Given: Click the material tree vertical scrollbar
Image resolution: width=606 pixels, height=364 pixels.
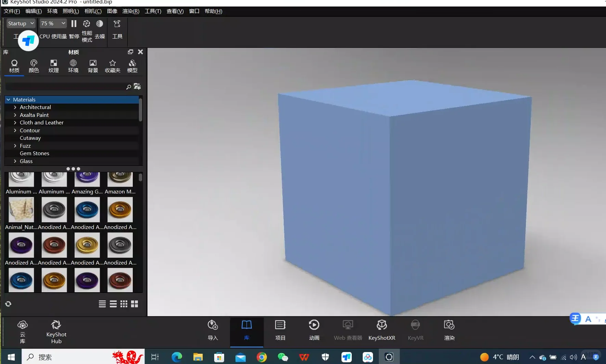Looking at the screenshot, I should point(140,109).
